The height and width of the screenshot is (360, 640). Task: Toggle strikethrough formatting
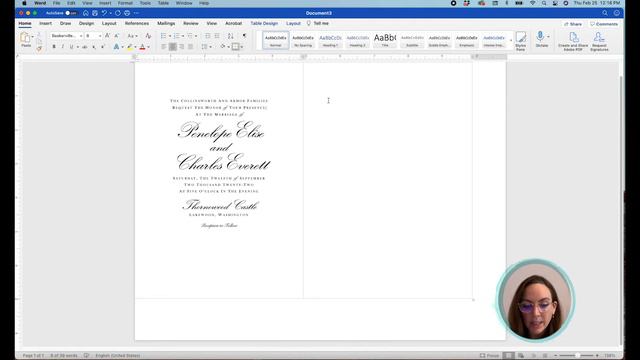[x=85, y=47]
